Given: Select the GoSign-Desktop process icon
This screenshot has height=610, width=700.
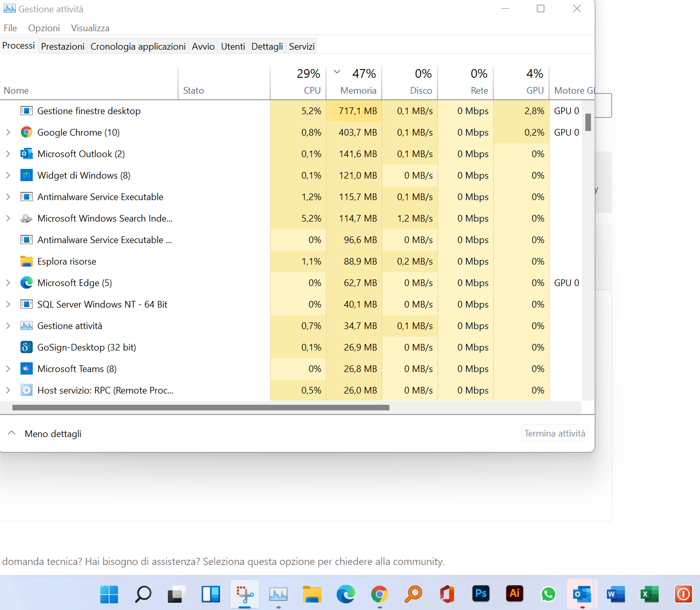Looking at the screenshot, I should [27, 347].
